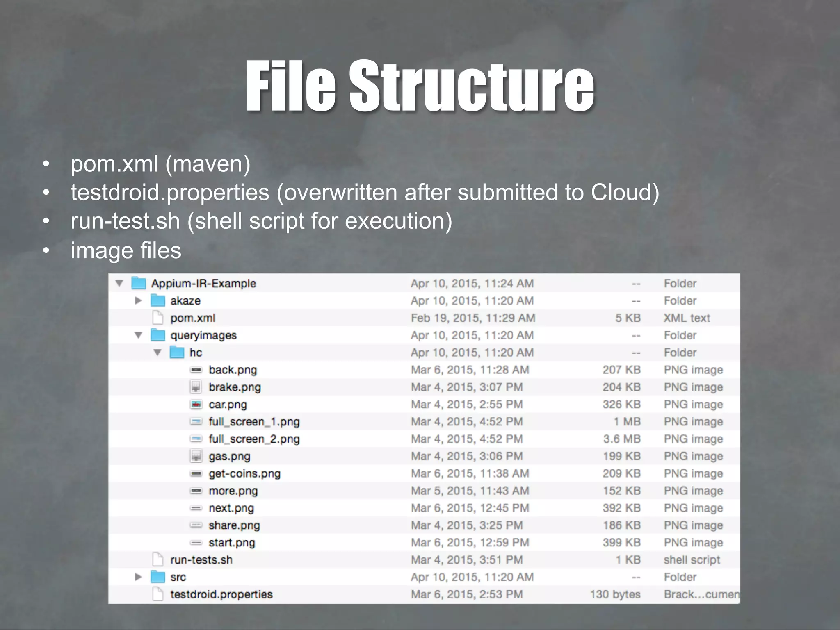Click the brake.png thumbnail icon

click(x=196, y=387)
